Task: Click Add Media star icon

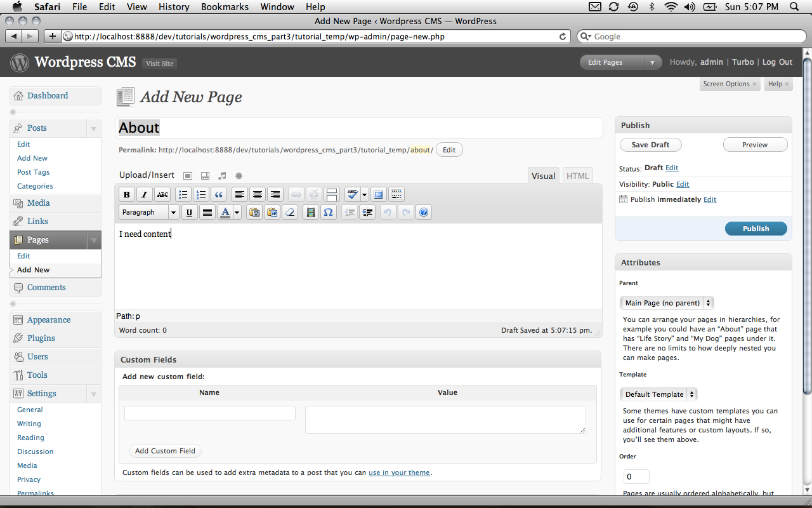Action: tap(239, 176)
